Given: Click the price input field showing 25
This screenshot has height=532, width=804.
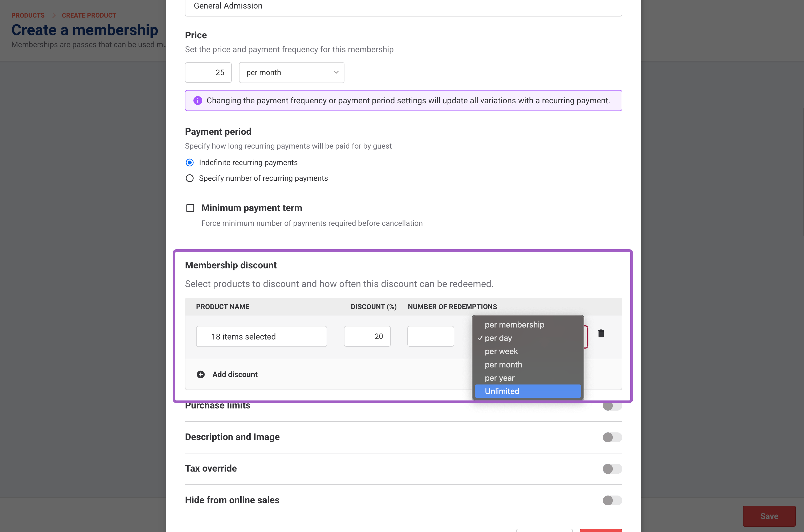Looking at the screenshot, I should click(x=208, y=73).
